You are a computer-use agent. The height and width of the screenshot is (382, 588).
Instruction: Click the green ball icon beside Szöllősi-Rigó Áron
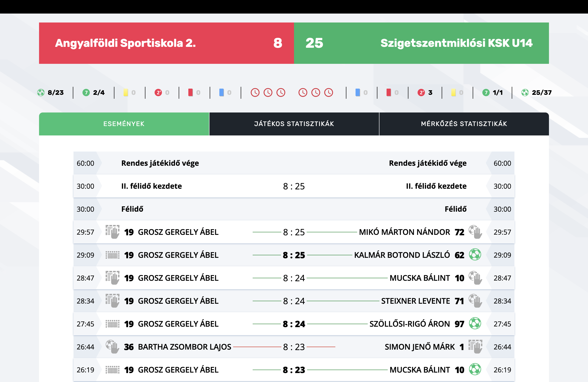pos(475,323)
